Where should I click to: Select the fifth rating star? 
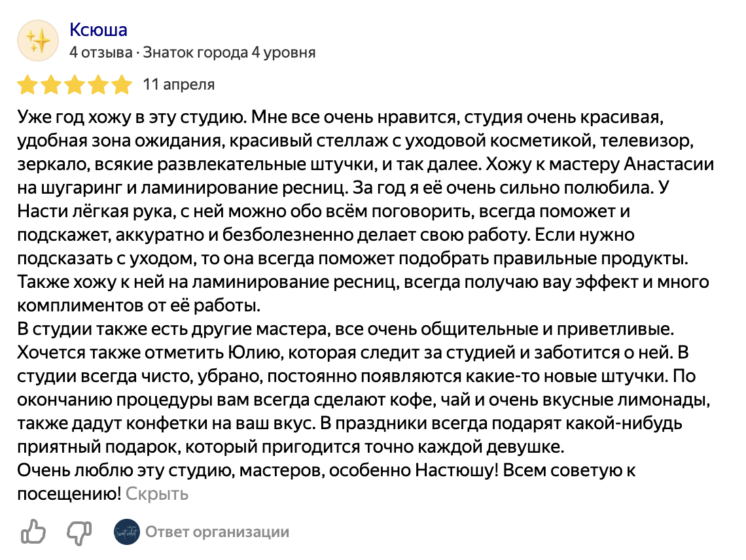click(121, 84)
